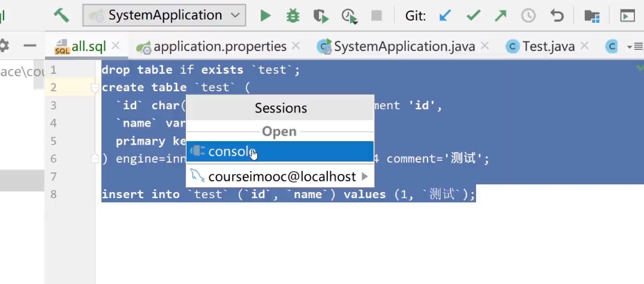Click the partially hidden class tab after Test.java
The width and height of the screenshot is (644, 284).
(x=612, y=46)
